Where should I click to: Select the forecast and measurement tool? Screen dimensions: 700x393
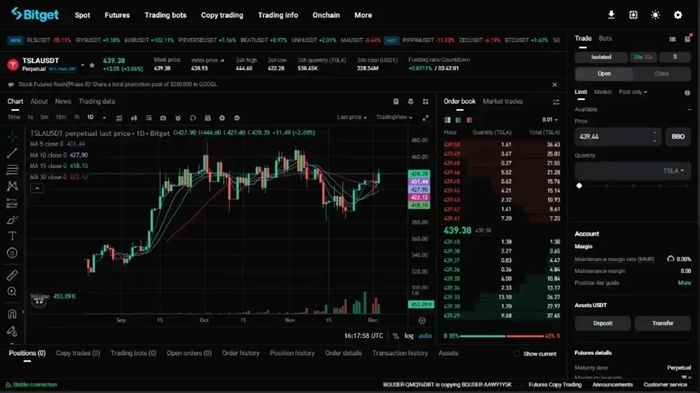click(12, 203)
